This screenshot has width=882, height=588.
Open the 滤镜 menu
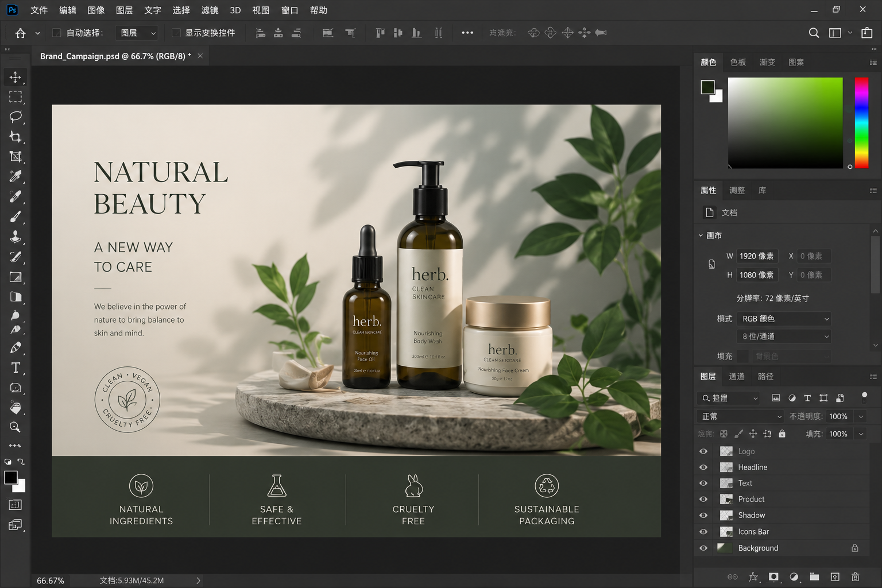210,10
